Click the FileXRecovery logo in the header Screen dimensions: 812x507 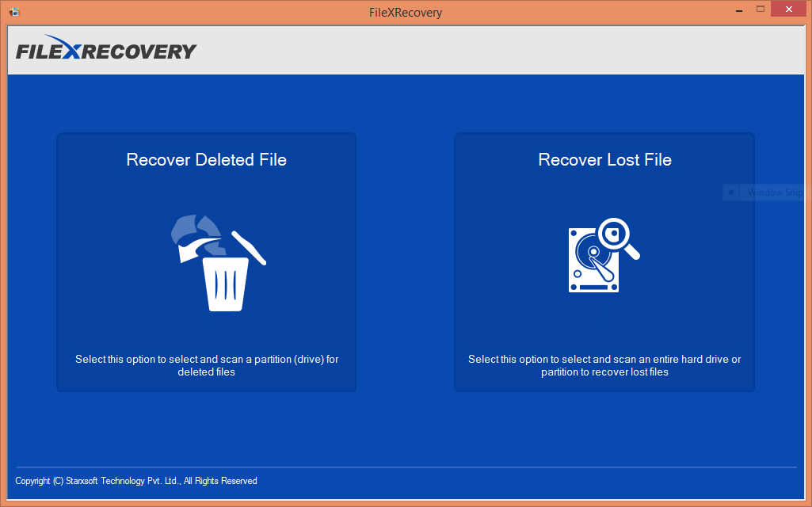point(106,50)
